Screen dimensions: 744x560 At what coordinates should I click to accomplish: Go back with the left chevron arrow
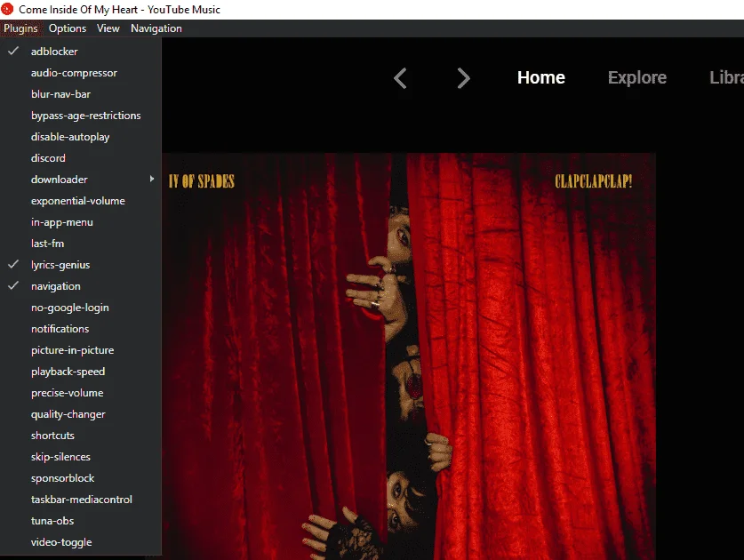[401, 78]
